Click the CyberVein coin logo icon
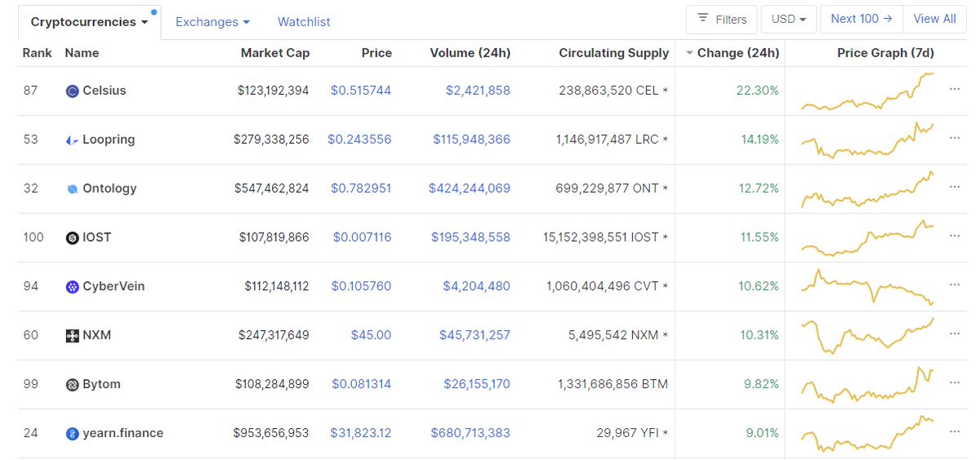This screenshot has height=460, width=980. tap(72, 287)
